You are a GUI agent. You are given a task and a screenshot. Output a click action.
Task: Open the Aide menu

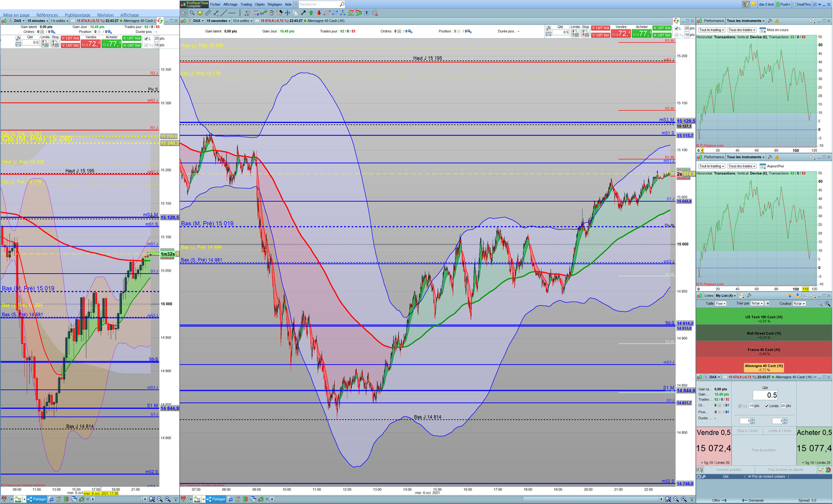[x=288, y=4]
